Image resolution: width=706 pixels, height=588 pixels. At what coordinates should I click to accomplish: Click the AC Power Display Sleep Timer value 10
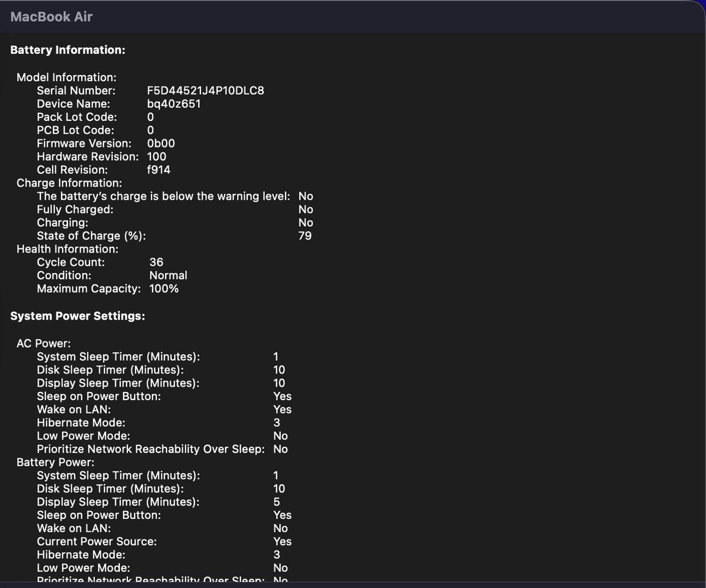coord(279,383)
